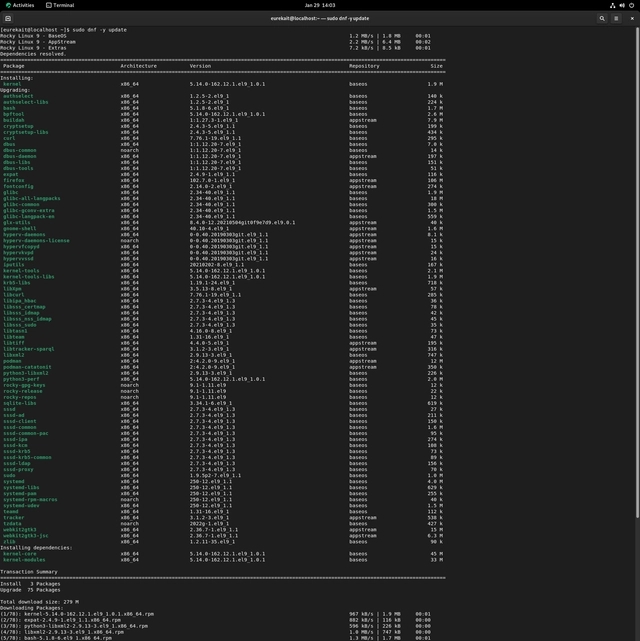Click the firefox package row
The width and height of the screenshot is (640, 641).
(12, 180)
